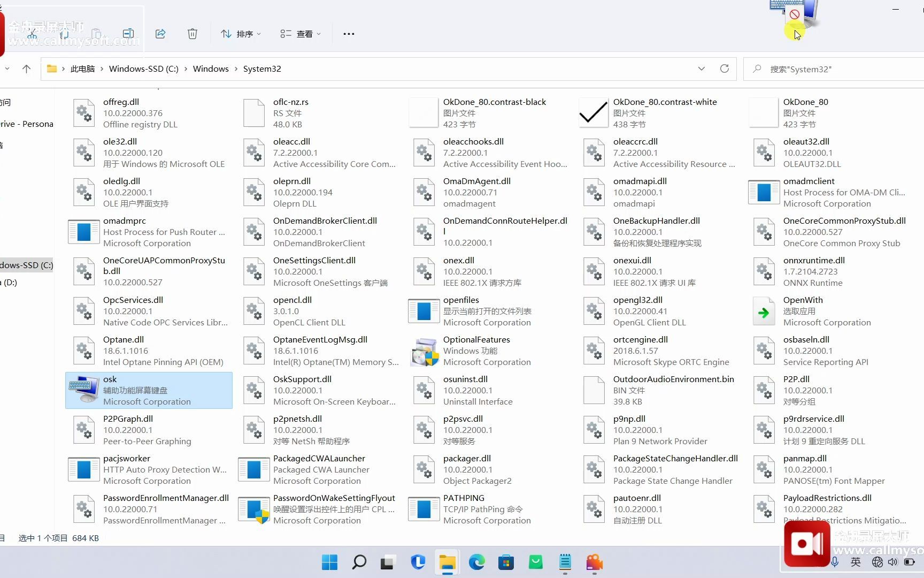924x578 pixels.
Task: Click System32 in the breadcrumb path
Action: pos(262,69)
